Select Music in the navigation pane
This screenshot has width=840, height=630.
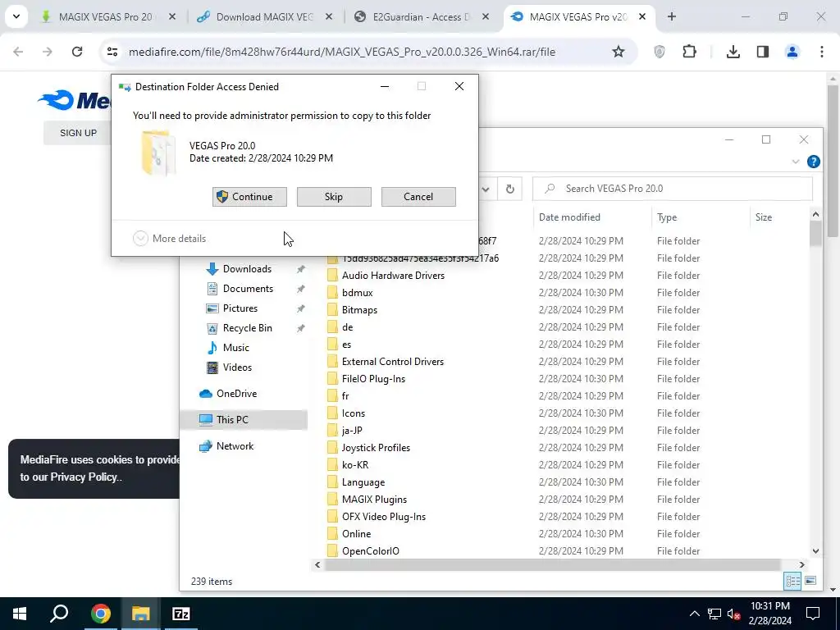(x=235, y=348)
